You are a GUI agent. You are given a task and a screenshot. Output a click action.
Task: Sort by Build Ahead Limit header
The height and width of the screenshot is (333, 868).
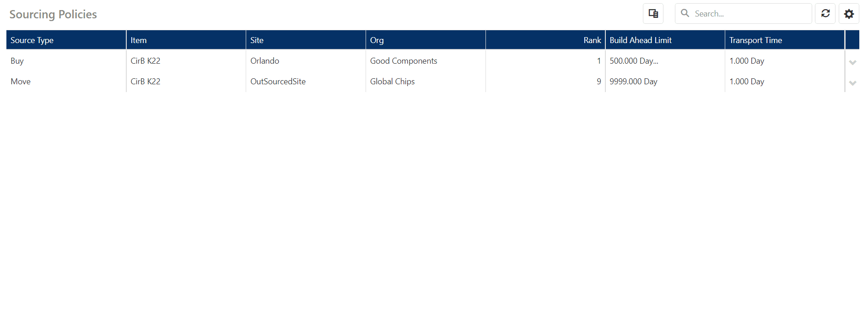click(x=665, y=40)
